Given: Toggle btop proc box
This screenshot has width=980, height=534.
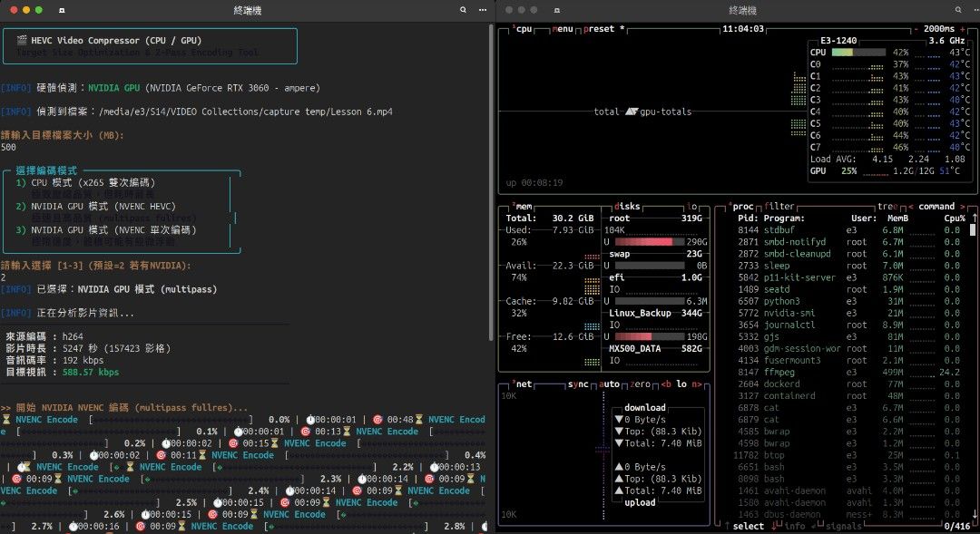Looking at the screenshot, I should (741, 206).
